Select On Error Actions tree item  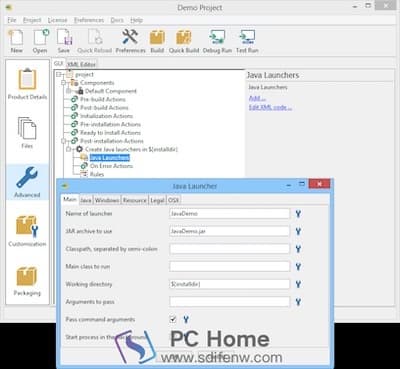[111, 166]
